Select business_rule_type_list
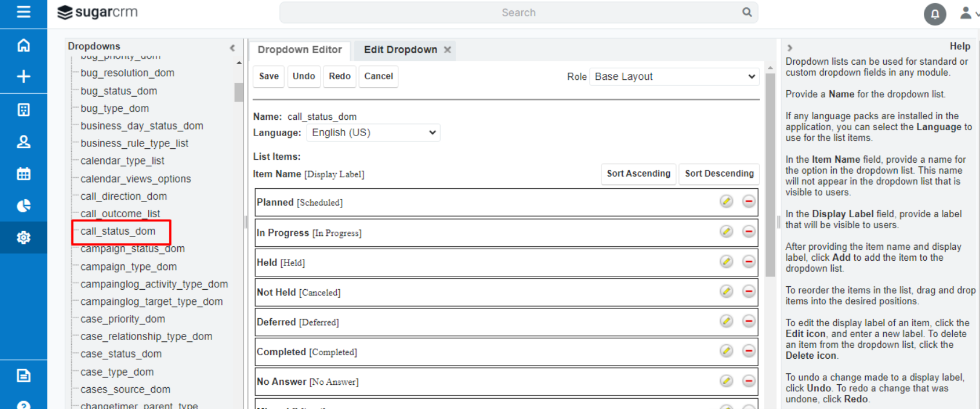This screenshot has width=980, height=409. click(x=135, y=143)
